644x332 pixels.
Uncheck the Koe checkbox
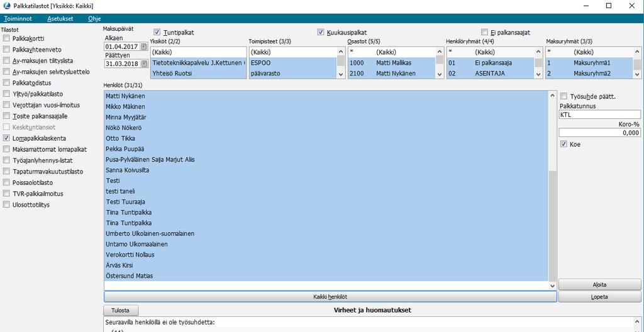coord(563,144)
